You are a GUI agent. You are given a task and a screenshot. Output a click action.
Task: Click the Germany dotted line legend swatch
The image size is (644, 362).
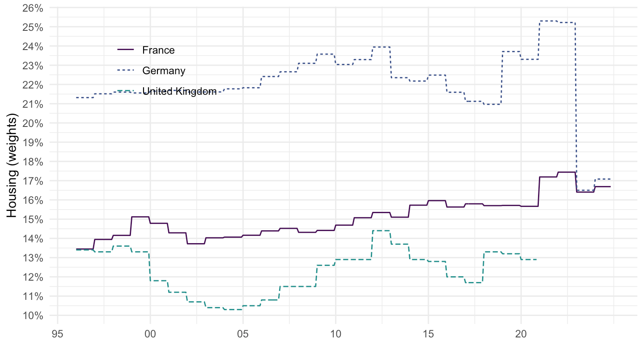coord(125,71)
